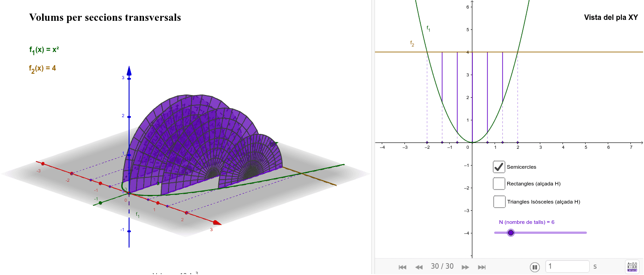
Task: Click the 'Semicercles' label text
Action: [x=521, y=167]
